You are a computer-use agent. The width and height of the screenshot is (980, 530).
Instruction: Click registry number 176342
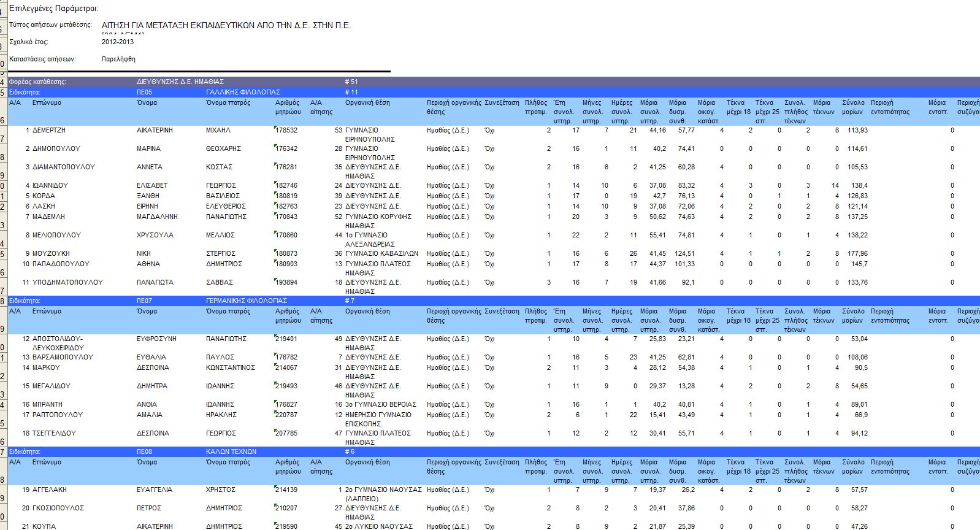(286, 149)
